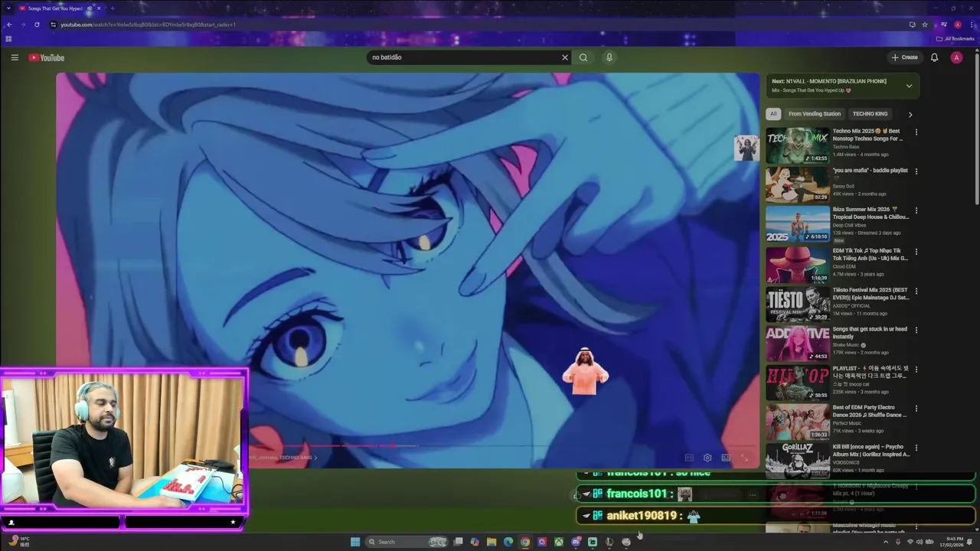Open YouTube notifications bell
Screen dimensions: 980x551
coord(934,57)
